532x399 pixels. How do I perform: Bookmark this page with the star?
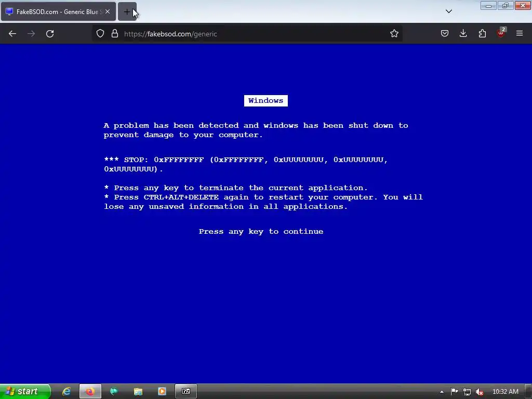[394, 33]
